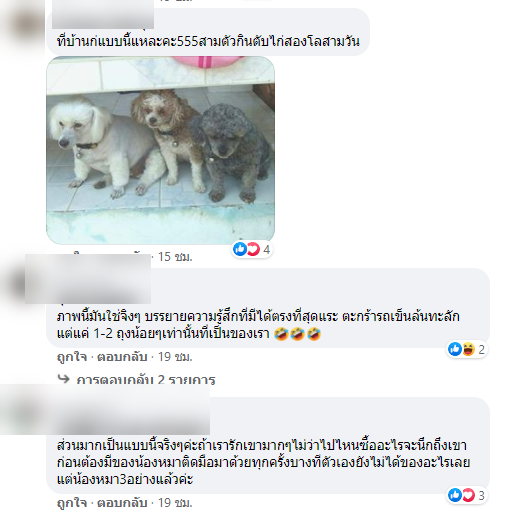Click the heart reaction icon beside count 3
The image size is (522, 514).
point(468,495)
